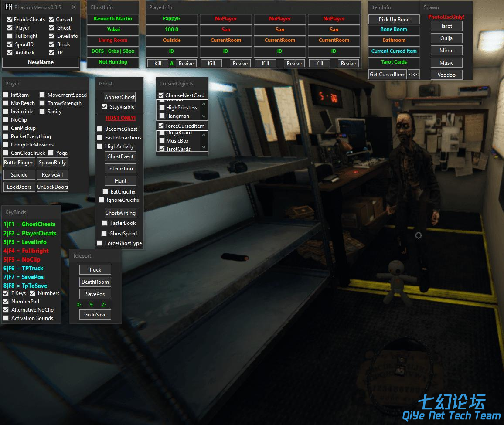
Task: Toggle the EnableCheats checkbox
Action: point(10,20)
